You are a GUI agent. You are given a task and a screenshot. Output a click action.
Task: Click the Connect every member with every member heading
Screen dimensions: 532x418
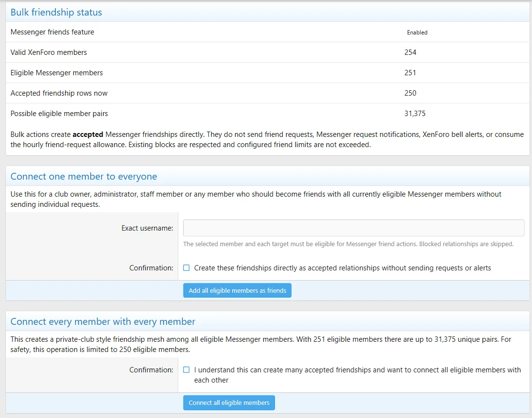click(x=103, y=321)
